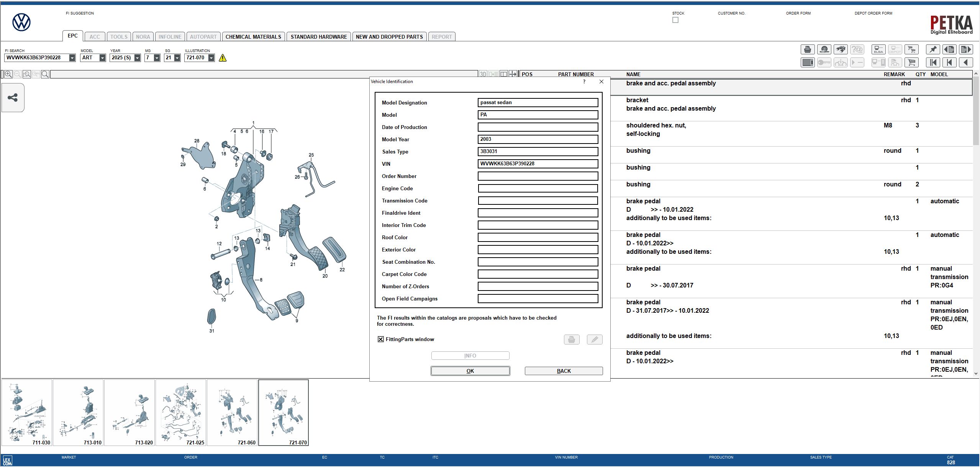Click the Volkswagen logo
This screenshot has width=980, height=467.
pos(21,22)
